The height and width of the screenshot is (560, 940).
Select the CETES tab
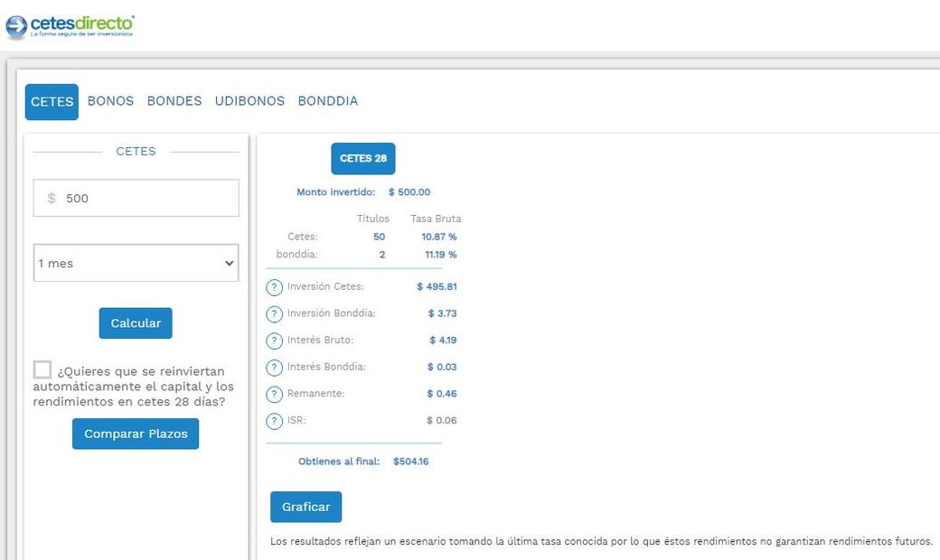pyautogui.click(x=52, y=102)
